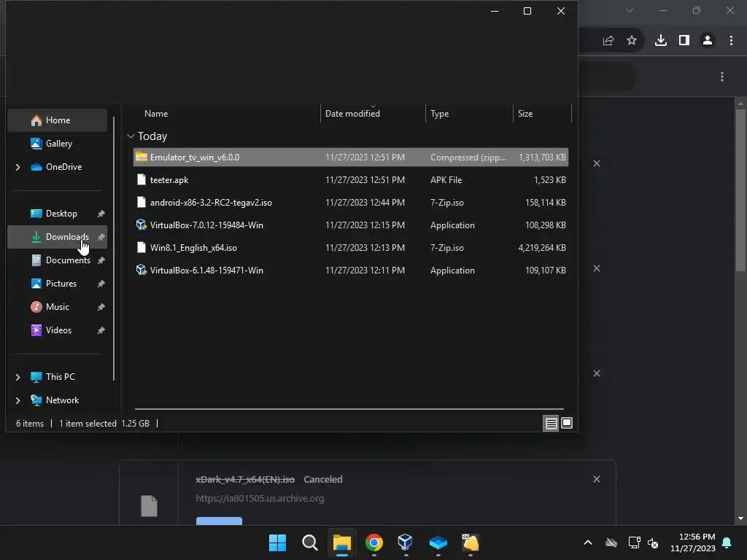
Task: Click the pin icon beside Downloads
Action: [x=101, y=237]
